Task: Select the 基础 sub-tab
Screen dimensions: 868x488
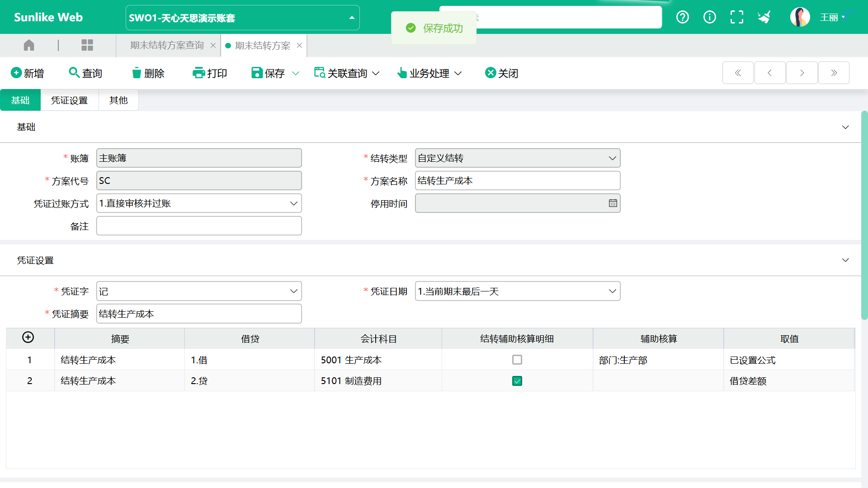Action: point(20,100)
